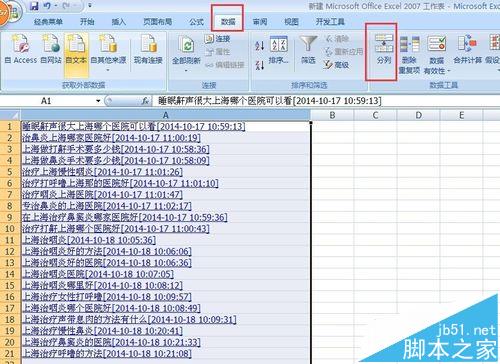Sort descending Z to A icon
The image size is (500, 364).
pyautogui.click(x=259, y=64)
